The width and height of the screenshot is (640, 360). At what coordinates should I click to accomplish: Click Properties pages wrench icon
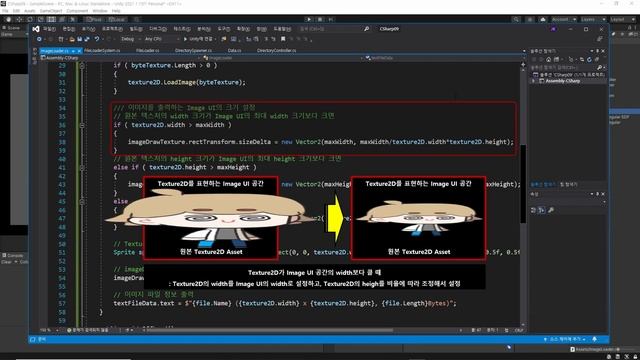pyautogui.click(x=551, y=210)
